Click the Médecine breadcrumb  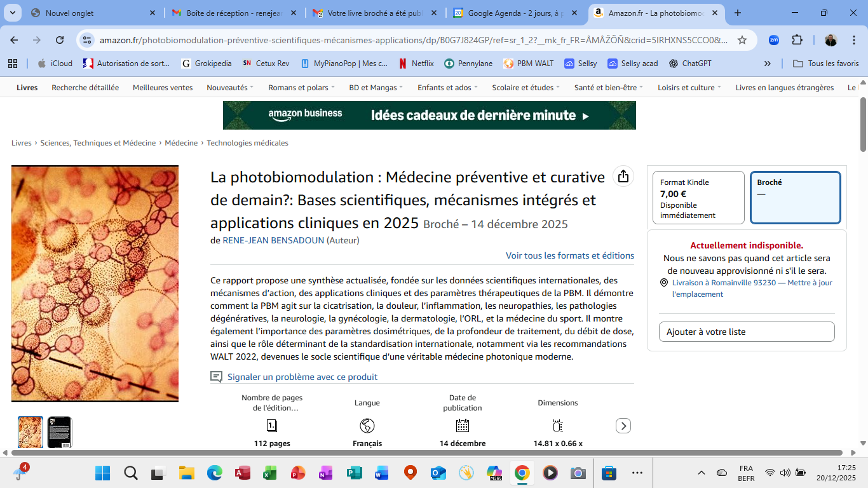(x=181, y=143)
